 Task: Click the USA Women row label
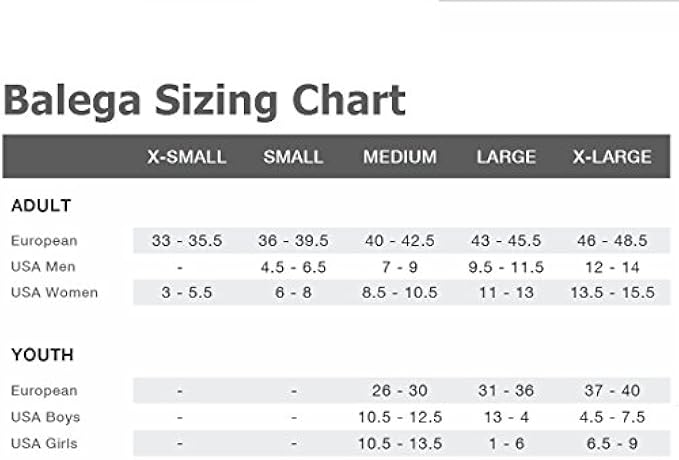tap(54, 293)
